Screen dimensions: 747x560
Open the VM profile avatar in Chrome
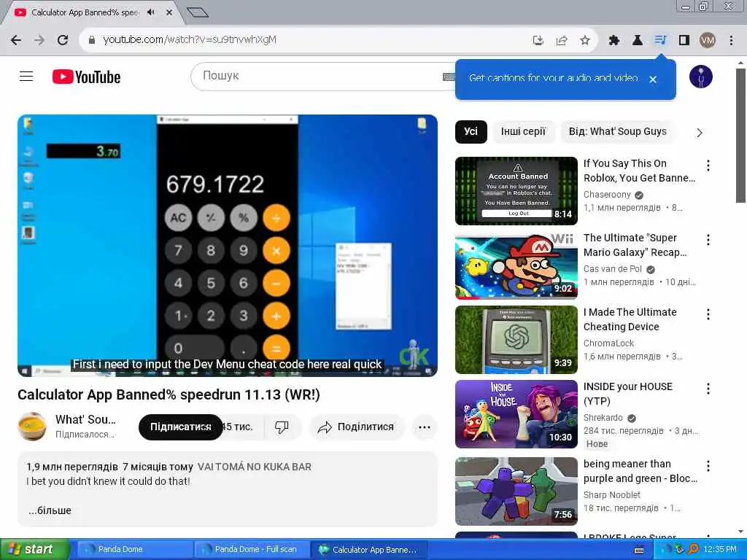pyautogui.click(x=708, y=41)
